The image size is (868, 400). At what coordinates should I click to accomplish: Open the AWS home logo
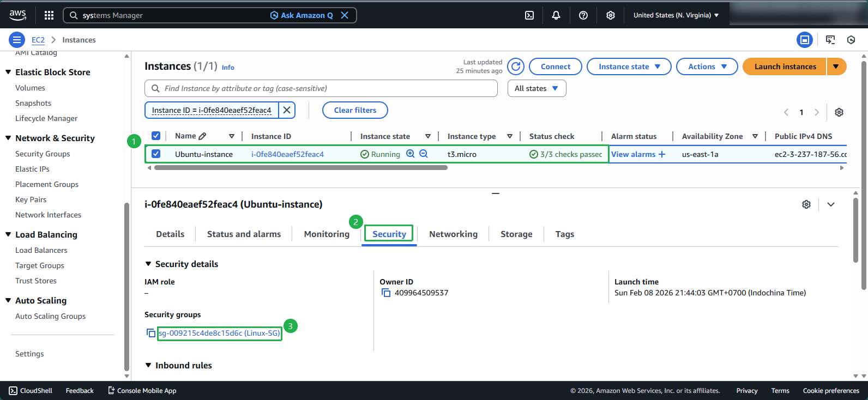coord(17,15)
